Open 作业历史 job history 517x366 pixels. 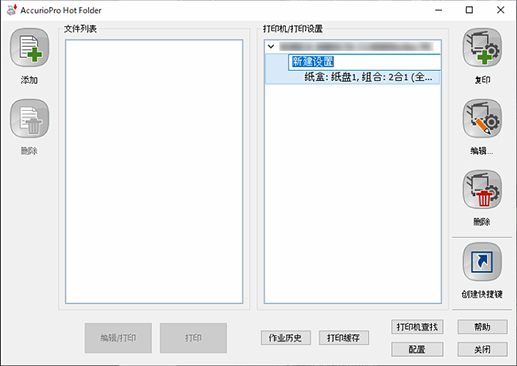[x=286, y=338]
